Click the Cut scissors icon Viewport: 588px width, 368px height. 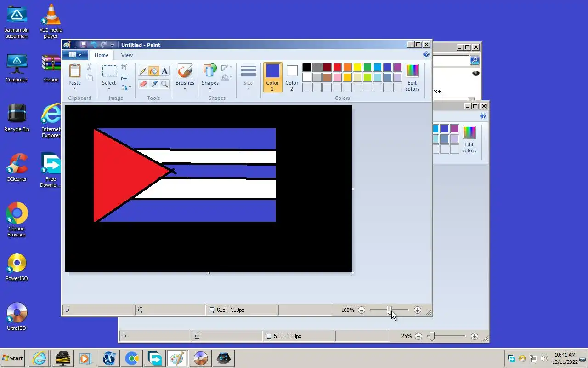tap(89, 68)
